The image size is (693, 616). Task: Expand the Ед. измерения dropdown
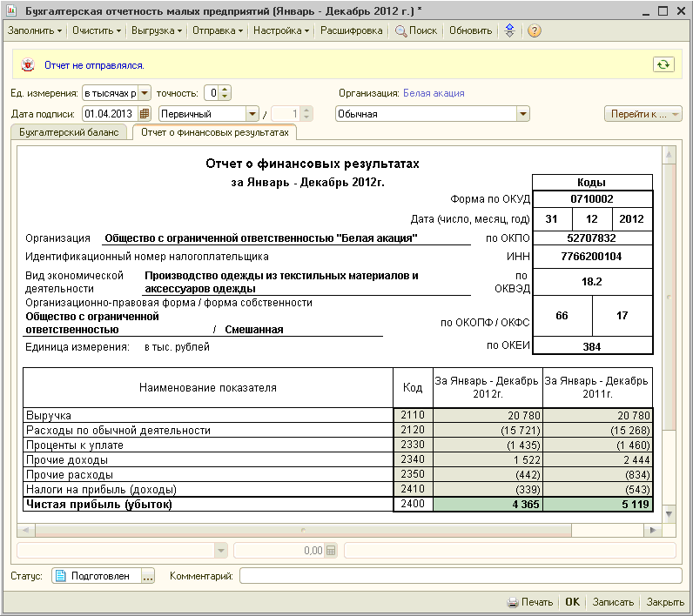144,93
